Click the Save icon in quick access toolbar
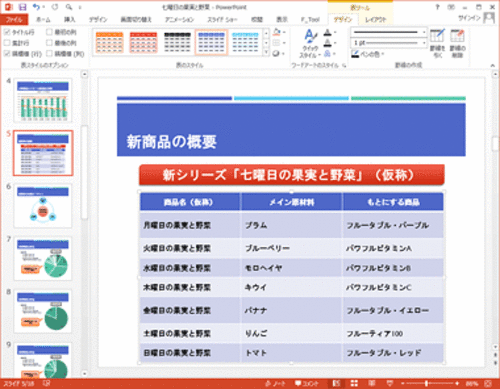 pyautogui.click(x=22, y=7)
